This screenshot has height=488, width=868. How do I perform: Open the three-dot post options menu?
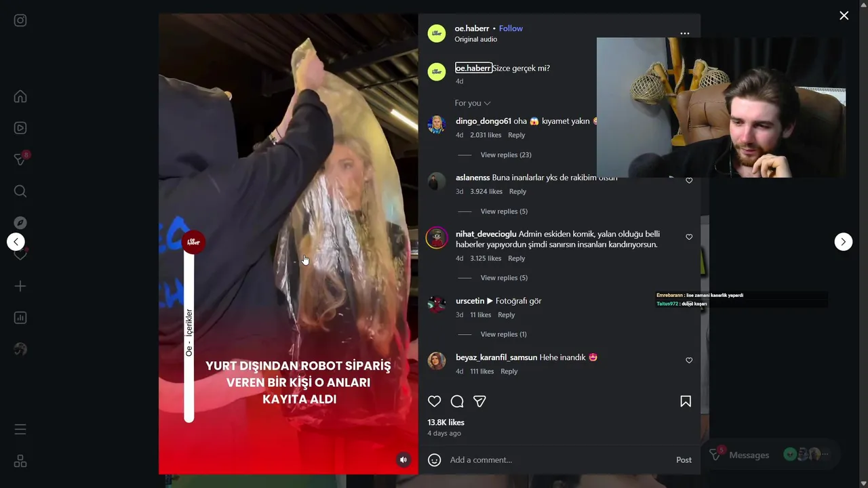(x=685, y=33)
